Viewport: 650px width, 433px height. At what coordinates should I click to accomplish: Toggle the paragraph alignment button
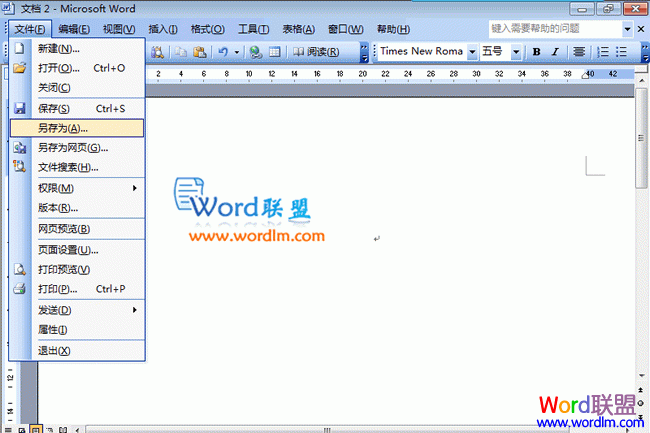point(579,52)
